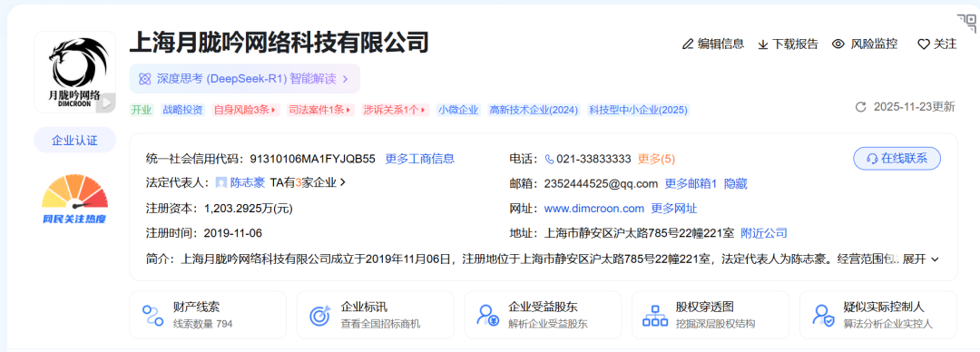Open the 财产线索 card title
The image size is (980, 352).
point(196,307)
